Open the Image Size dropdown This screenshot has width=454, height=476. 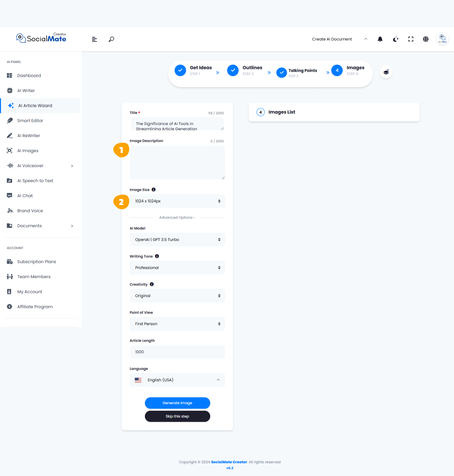tap(177, 201)
